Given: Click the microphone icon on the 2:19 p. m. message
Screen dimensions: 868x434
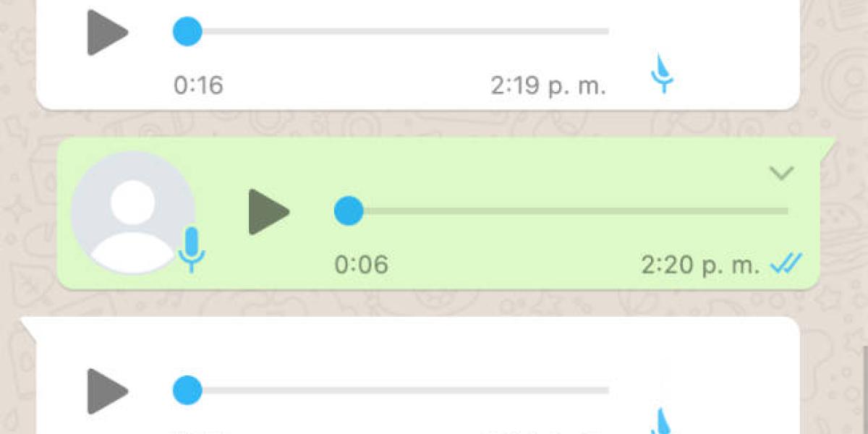Looking at the screenshot, I should pos(663,73).
